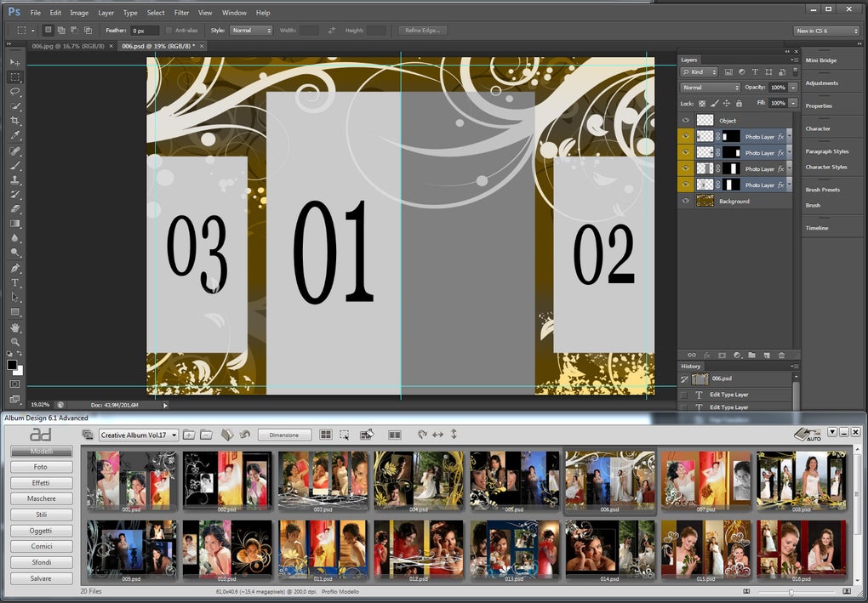
Task: Open the File menu
Action: click(x=36, y=13)
